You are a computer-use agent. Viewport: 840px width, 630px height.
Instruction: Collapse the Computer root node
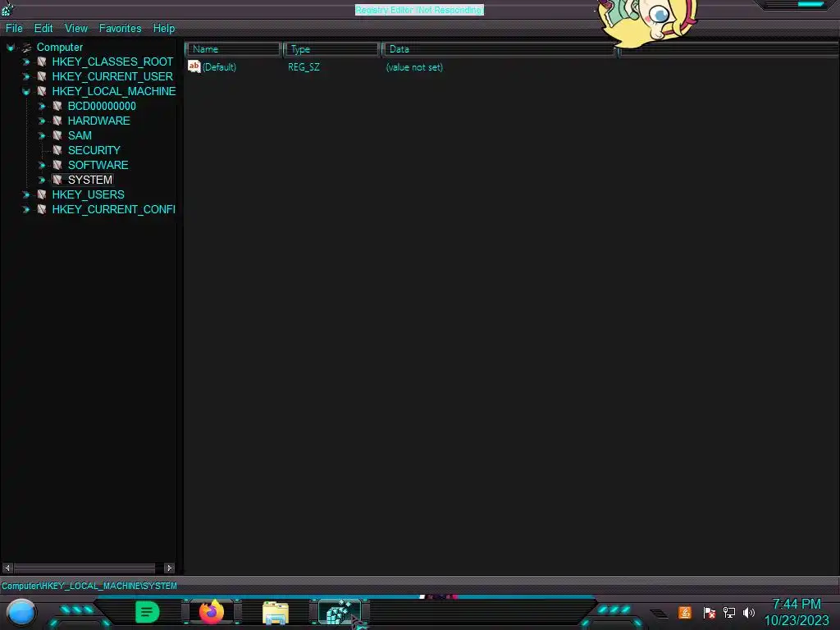click(x=10, y=48)
